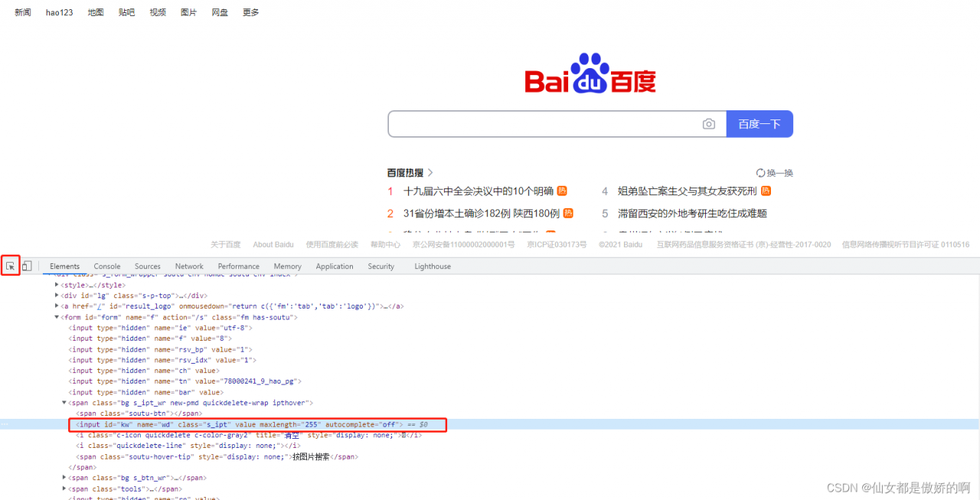Screen dimensions: 980x500
Task: Select the inspect element tool in DevTools
Action: pos(10,265)
